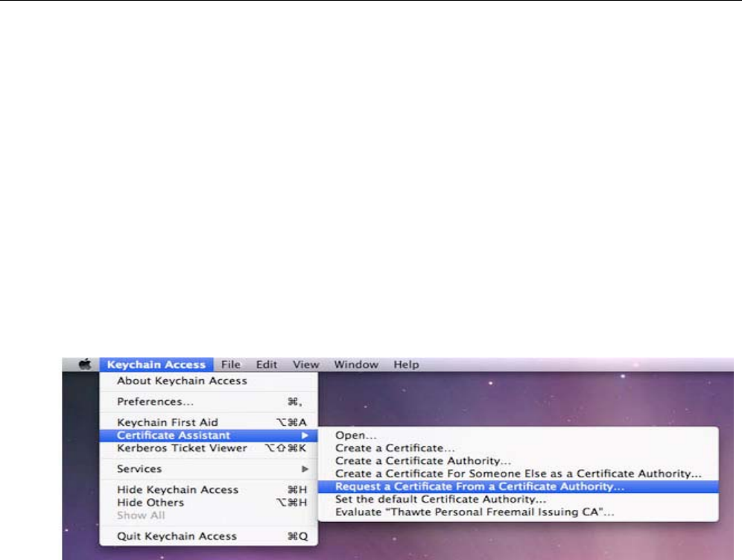Expand Certificate Assistant submenu

coord(209,435)
